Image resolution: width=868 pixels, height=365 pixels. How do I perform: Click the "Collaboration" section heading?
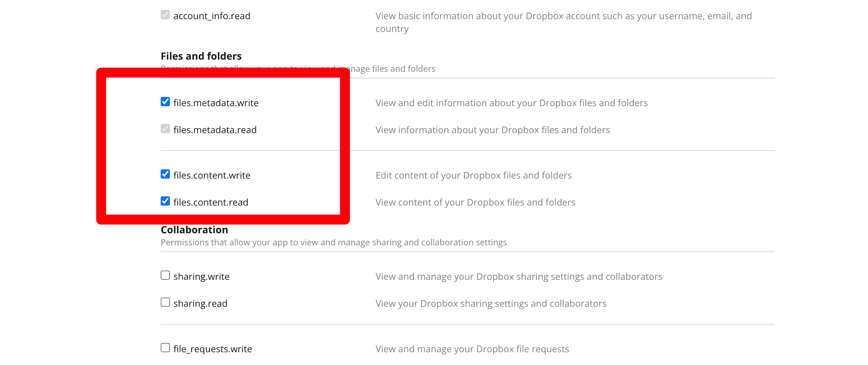[x=194, y=230]
